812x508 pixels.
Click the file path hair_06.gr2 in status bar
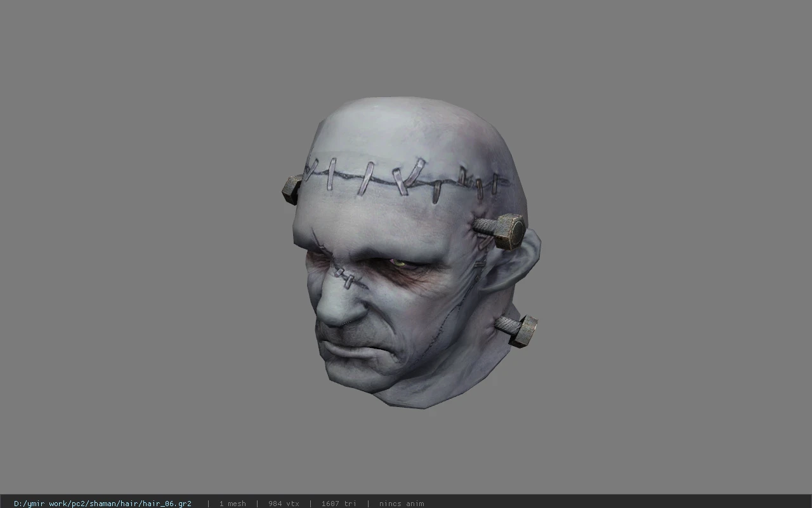click(x=103, y=504)
